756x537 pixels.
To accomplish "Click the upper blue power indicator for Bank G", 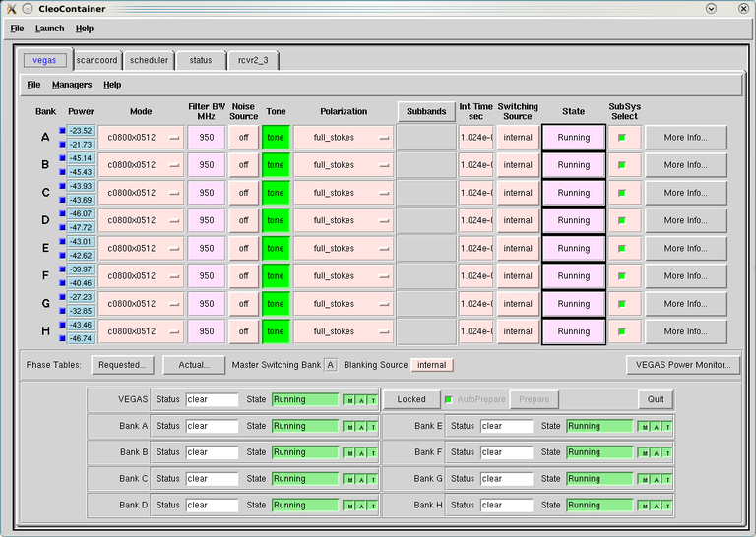I will 62,297.
